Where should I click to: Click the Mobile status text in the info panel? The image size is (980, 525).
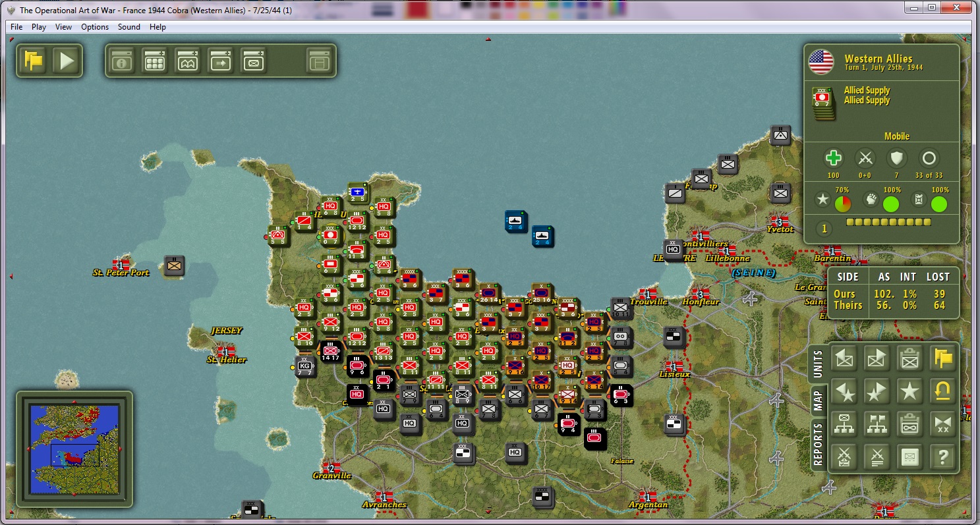pyautogui.click(x=896, y=136)
